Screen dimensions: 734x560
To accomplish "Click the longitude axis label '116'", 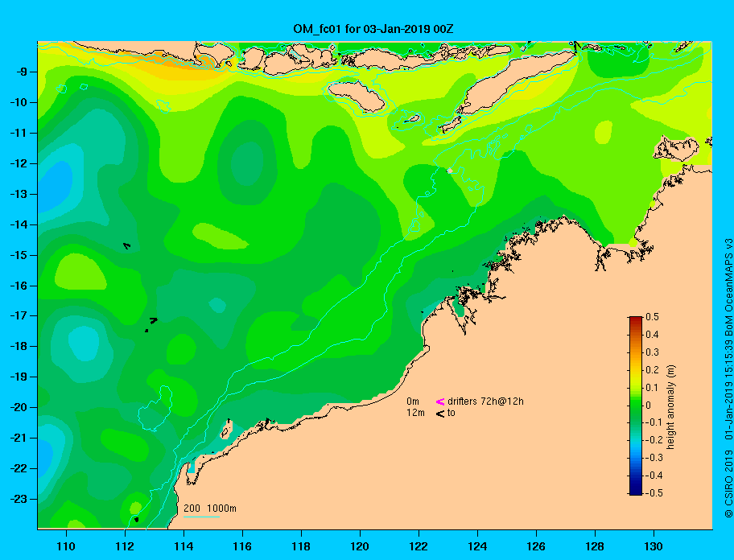I will [x=242, y=546].
